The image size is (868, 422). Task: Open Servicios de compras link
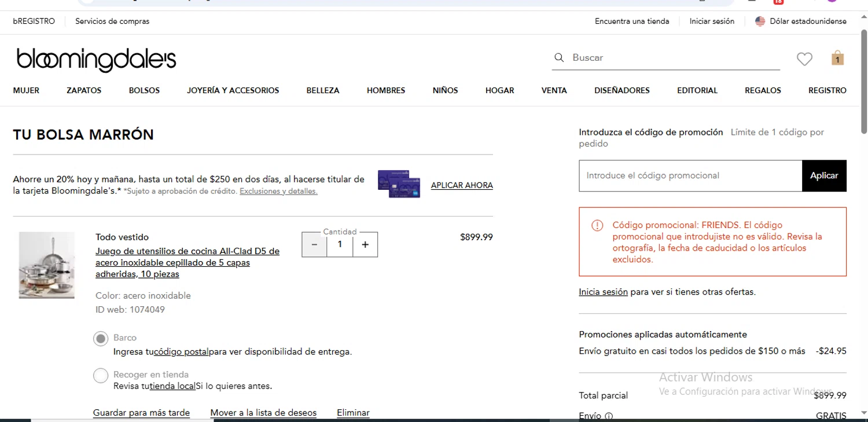pyautogui.click(x=112, y=21)
